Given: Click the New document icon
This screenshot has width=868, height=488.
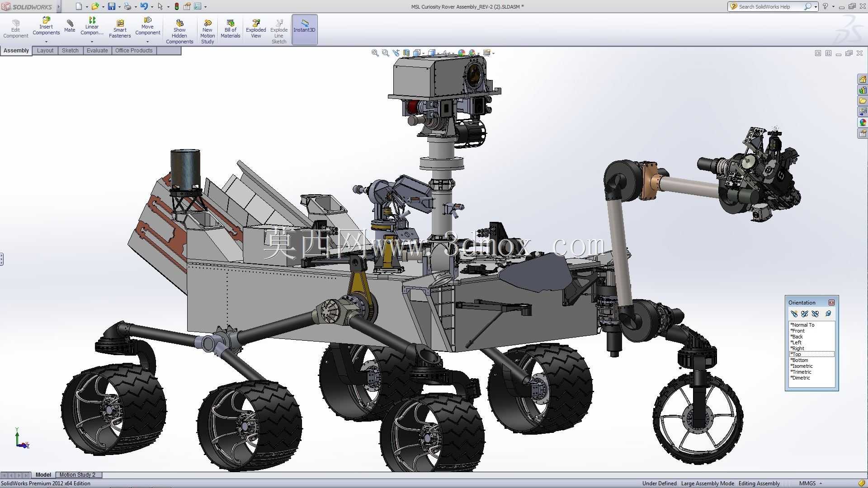Looking at the screenshot, I should pos(79,6).
